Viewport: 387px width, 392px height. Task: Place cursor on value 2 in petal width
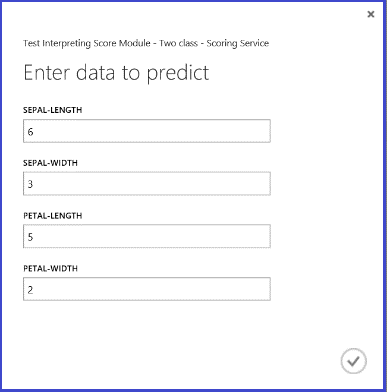point(30,290)
